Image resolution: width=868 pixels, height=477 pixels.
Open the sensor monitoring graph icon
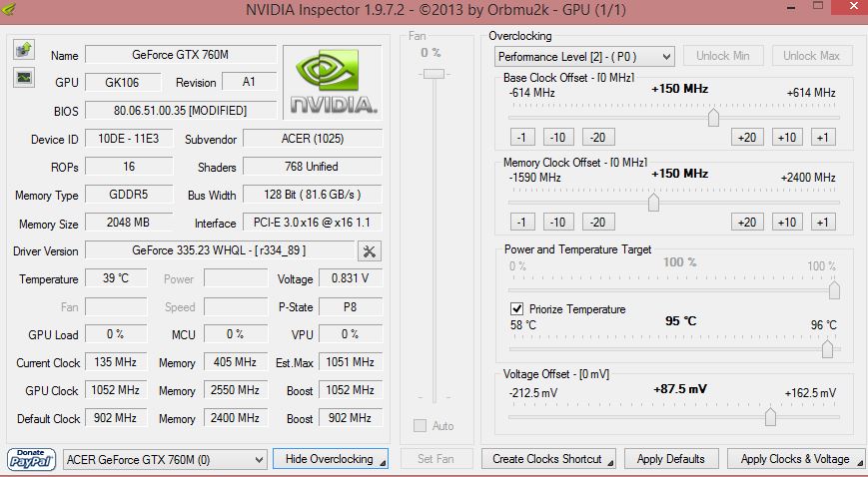click(24, 78)
